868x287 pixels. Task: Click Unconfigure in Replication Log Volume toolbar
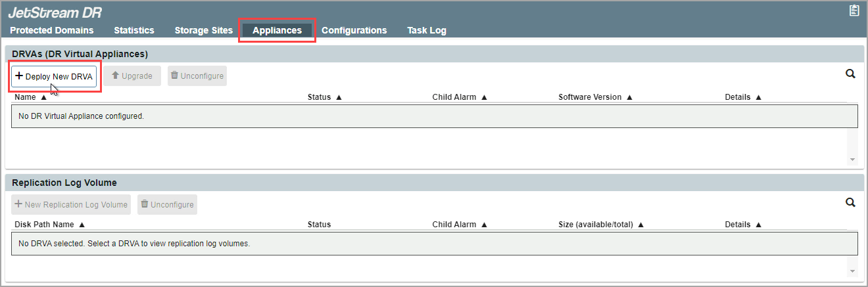pos(167,205)
